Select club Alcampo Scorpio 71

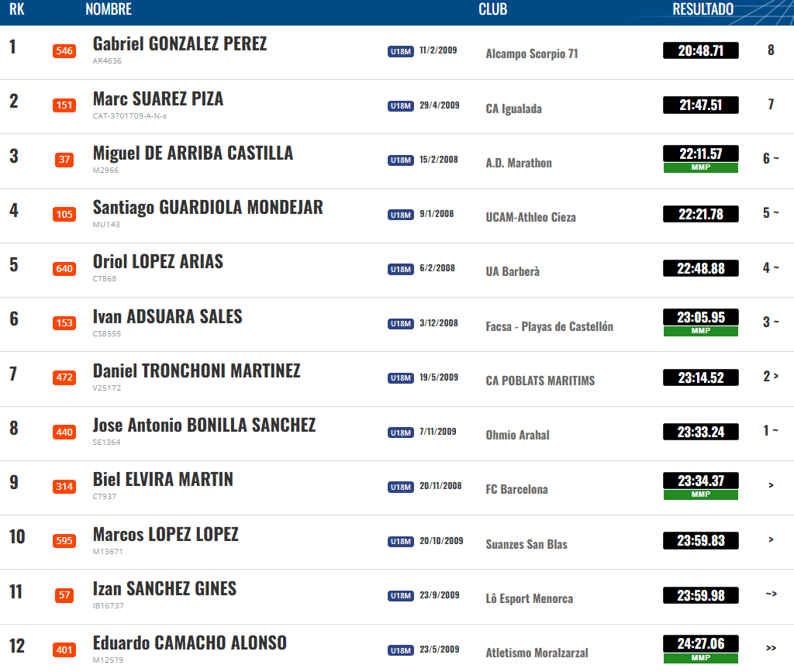(x=532, y=53)
